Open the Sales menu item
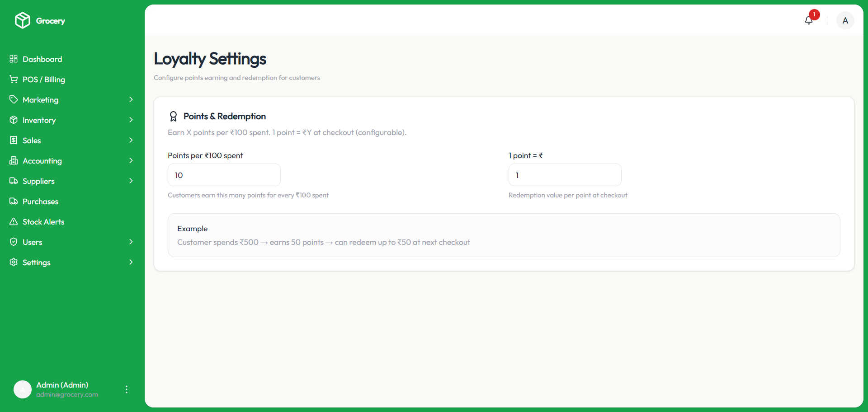868x412 pixels. 32,140
